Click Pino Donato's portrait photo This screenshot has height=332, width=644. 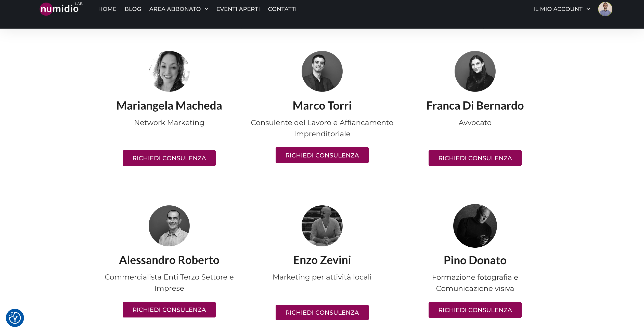(475, 226)
